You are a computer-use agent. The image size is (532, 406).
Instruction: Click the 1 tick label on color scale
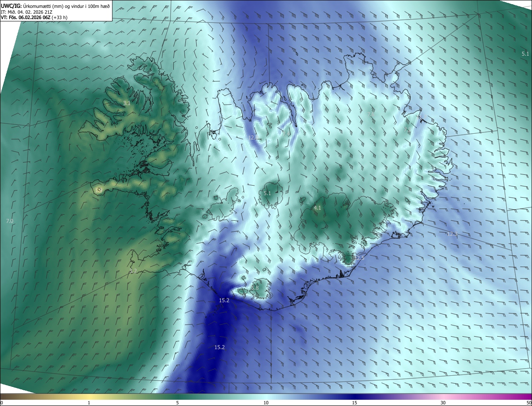(89, 403)
